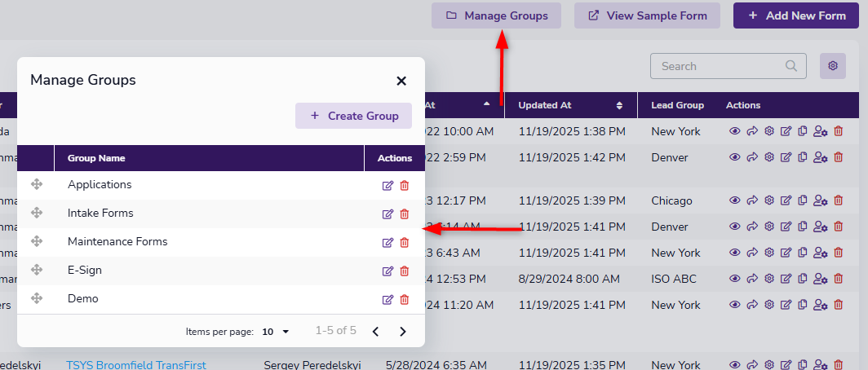
Task: Preview the form in the first New York row
Action: 735,131
